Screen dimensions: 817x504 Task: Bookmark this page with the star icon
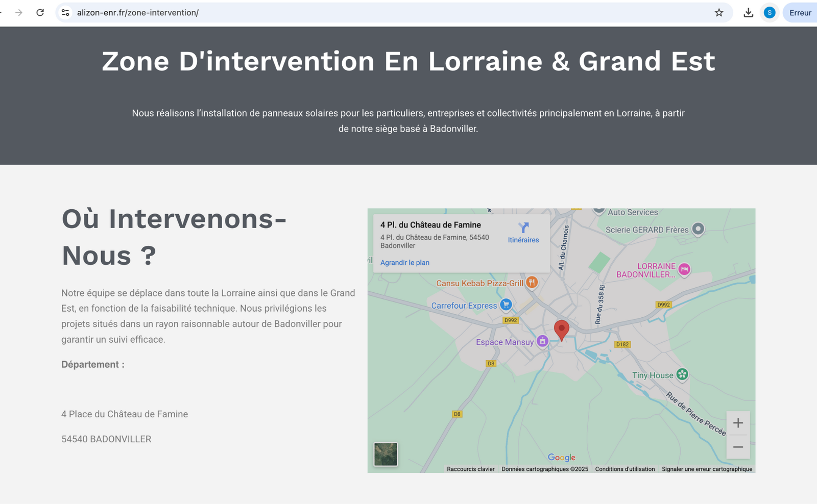click(719, 13)
